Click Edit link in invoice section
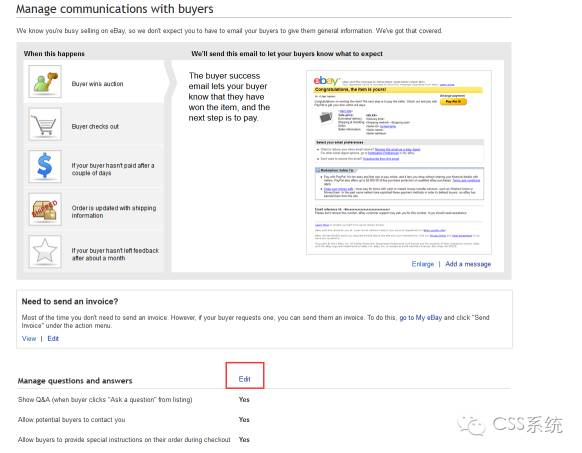The height and width of the screenshot is (453, 582). tap(53, 339)
